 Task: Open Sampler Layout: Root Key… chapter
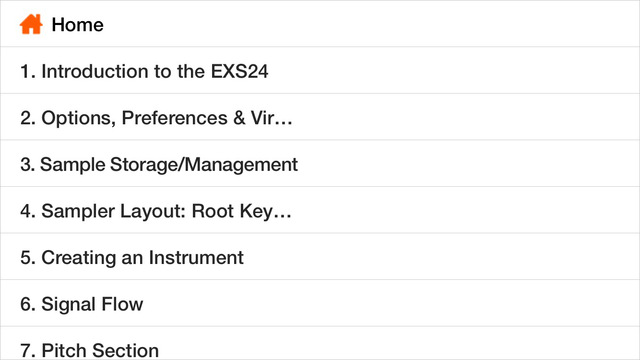(320, 210)
